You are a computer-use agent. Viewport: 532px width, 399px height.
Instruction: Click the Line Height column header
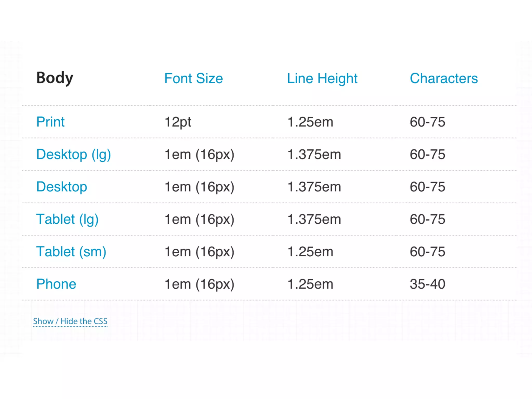pos(322,78)
